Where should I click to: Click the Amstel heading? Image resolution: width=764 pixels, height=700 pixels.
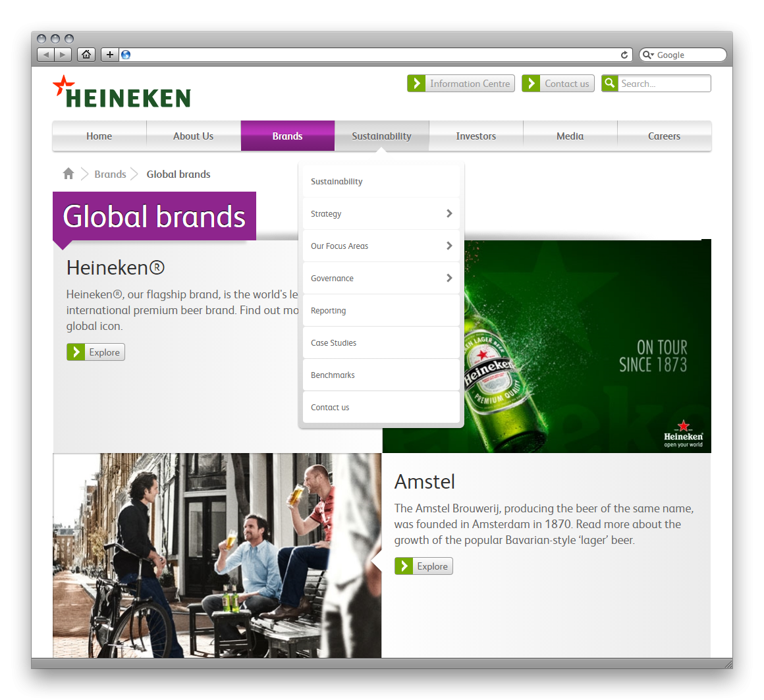pos(424,481)
